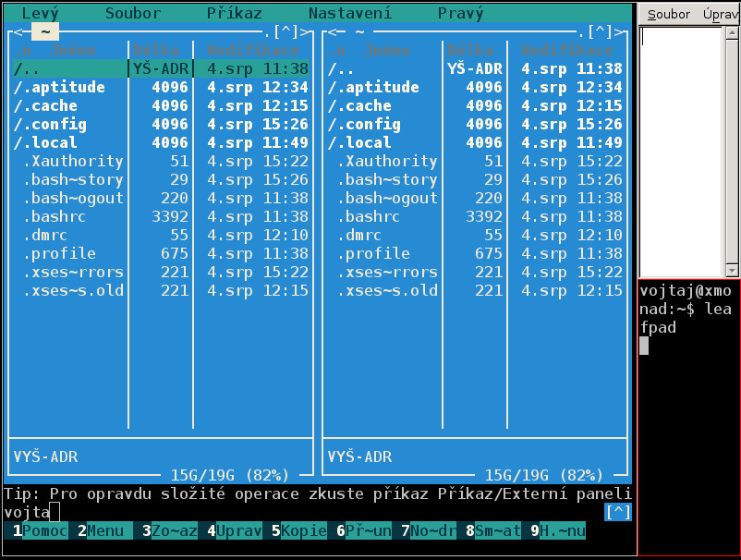Select .bash~ogout file in right panel
This screenshot has width=741, height=560.
pyautogui.click(x=476, y=198)
